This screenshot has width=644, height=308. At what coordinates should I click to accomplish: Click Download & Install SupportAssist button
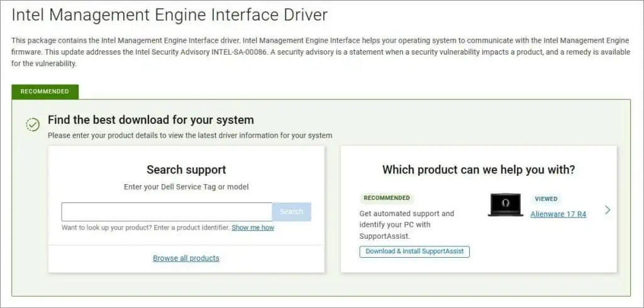[414, 251]
